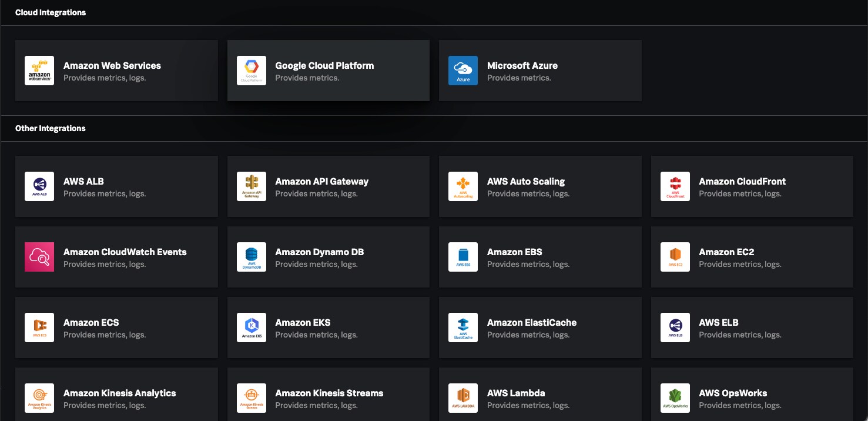868x421 pixels.
Task: Click the pink CloudWatch Events icon
Action: 39,257
